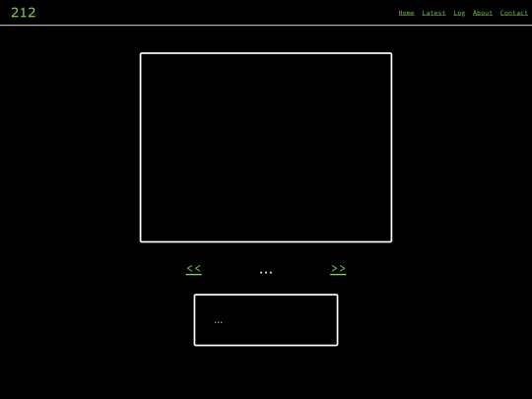Advance to next entry with >> link
This screenshot has width=532, height=399.
[338, 269]
